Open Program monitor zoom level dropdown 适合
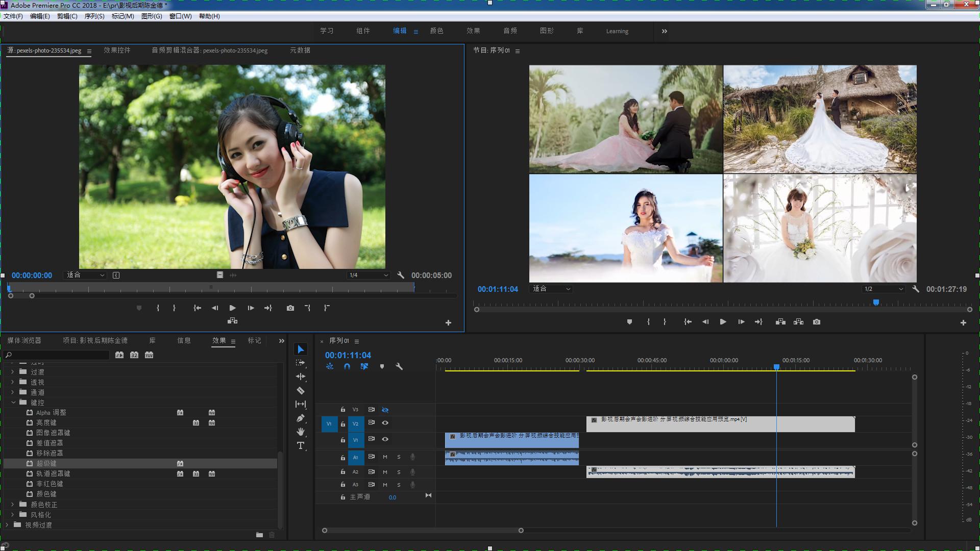Image resolution: width=980 pixels, height=551 pixels. (551, 289)
